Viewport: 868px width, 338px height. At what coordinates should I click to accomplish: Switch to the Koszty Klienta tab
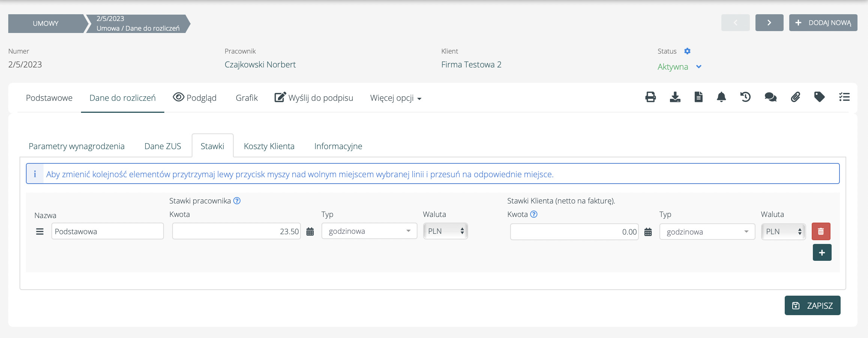coord(269,146)
